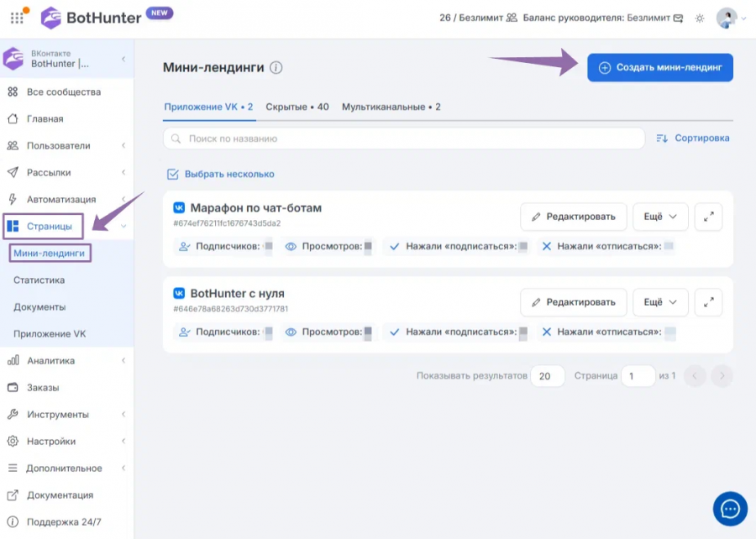Open Ещё dropdown for Марафон по чат-ботам
This screenshot has height=539, width=756.
[660, 217]
